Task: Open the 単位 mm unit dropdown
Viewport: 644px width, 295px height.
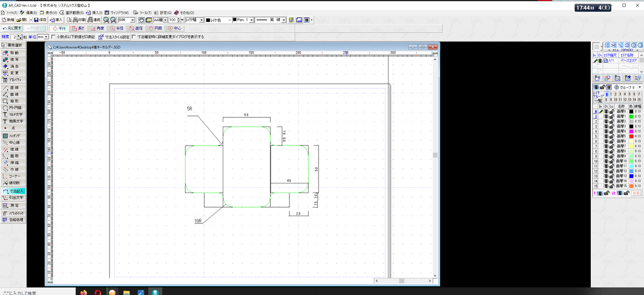Action: pyautogui.click(x=47, y=37)
